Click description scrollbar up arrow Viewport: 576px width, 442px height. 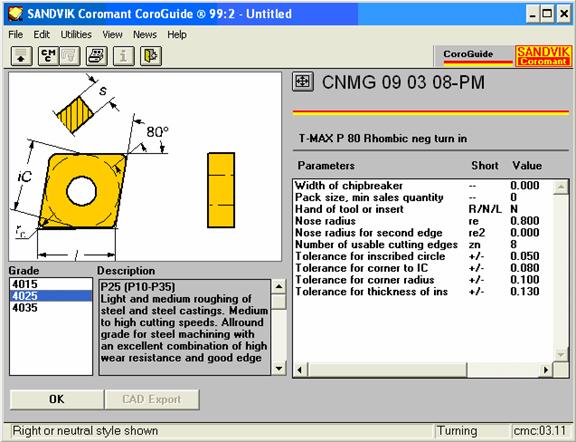click(279, 287)
